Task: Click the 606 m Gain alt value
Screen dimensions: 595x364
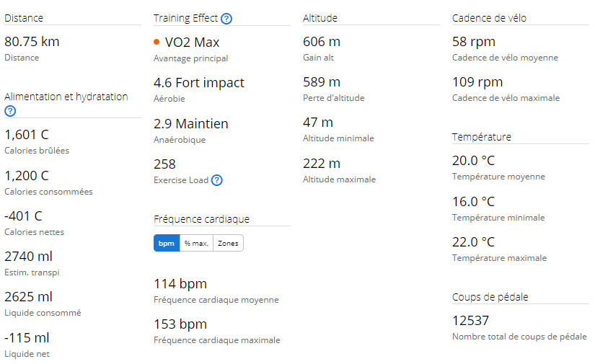Action: click(322, 41)
